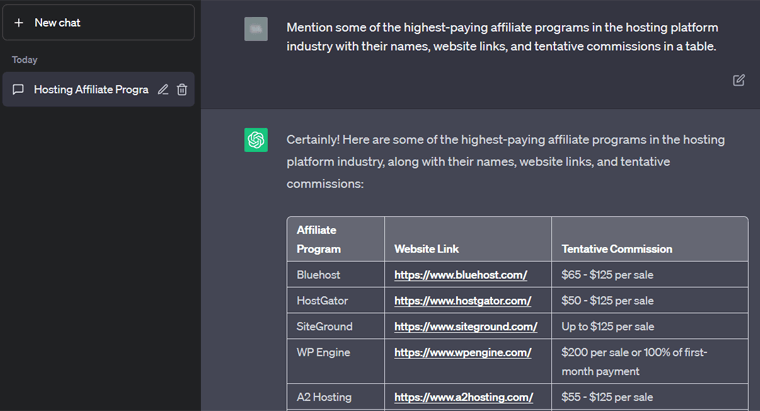Click the Website Link column header
The width and height of the screenshot is (760, 411).
click(x=468, y=239)
